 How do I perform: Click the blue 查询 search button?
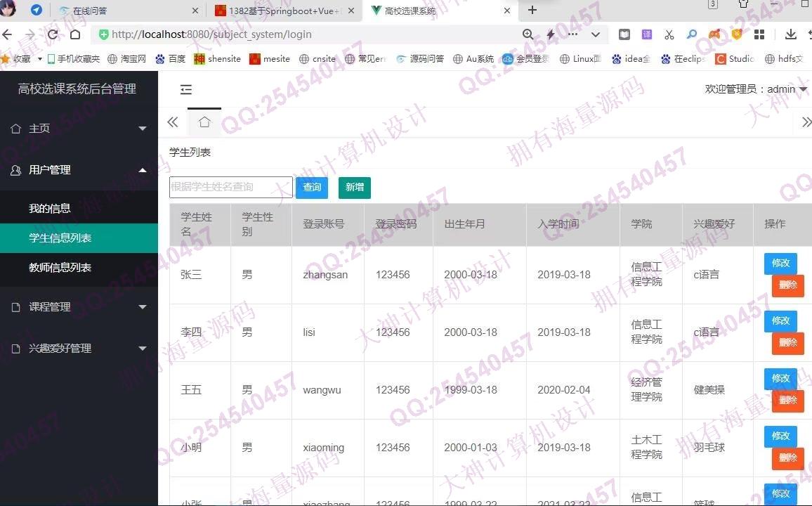point(312,187)
